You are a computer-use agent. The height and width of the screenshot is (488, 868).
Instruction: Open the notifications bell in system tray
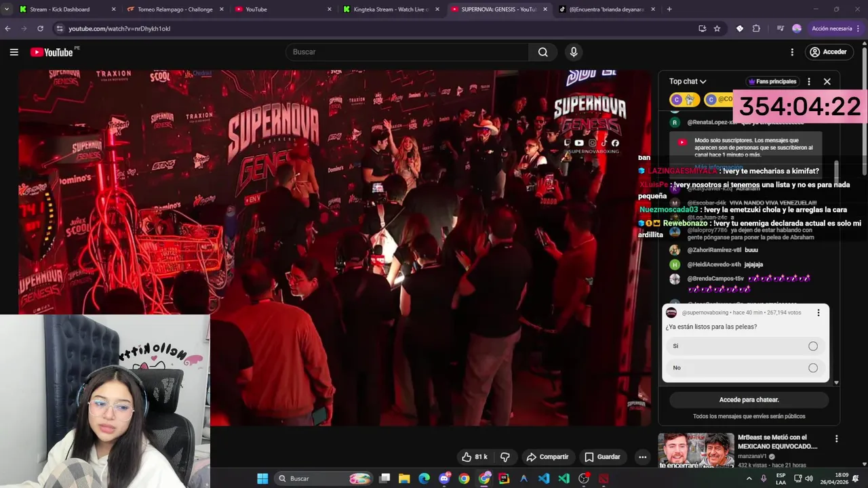[x=856, y=479]
